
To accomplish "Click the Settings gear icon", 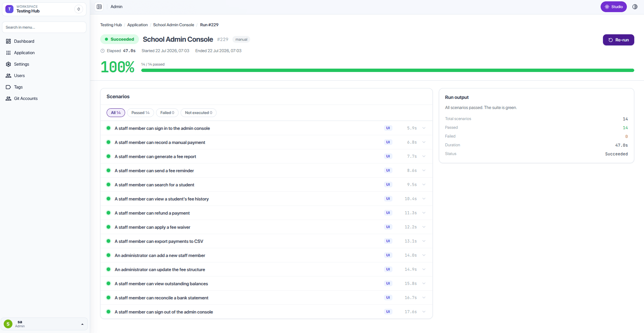I will click(8, 64).
